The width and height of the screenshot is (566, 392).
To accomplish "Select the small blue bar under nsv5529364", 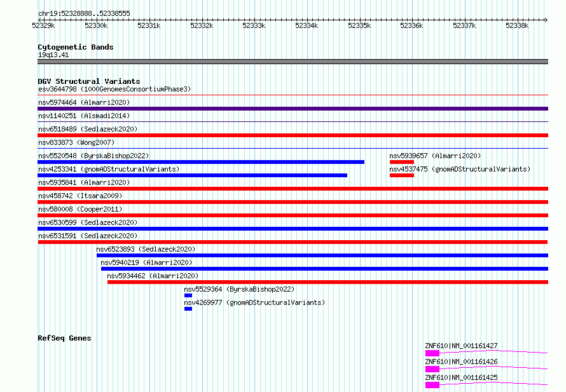I will (x=188, y=295).
